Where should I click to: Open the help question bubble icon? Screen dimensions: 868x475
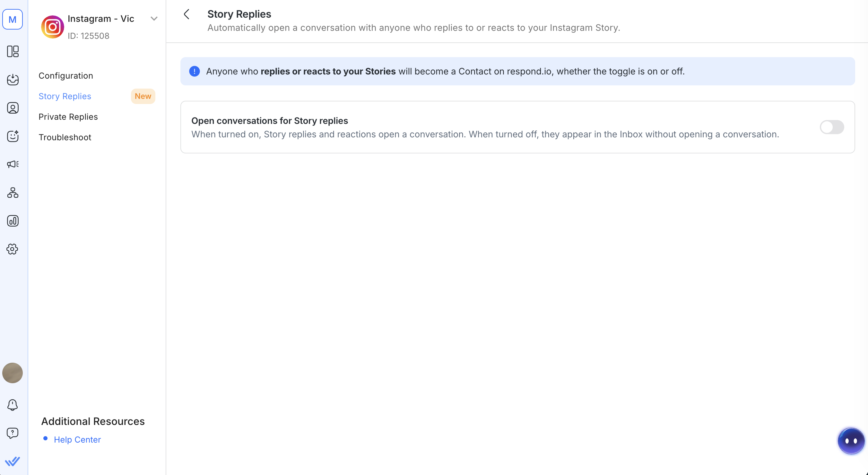click(13, 433)
